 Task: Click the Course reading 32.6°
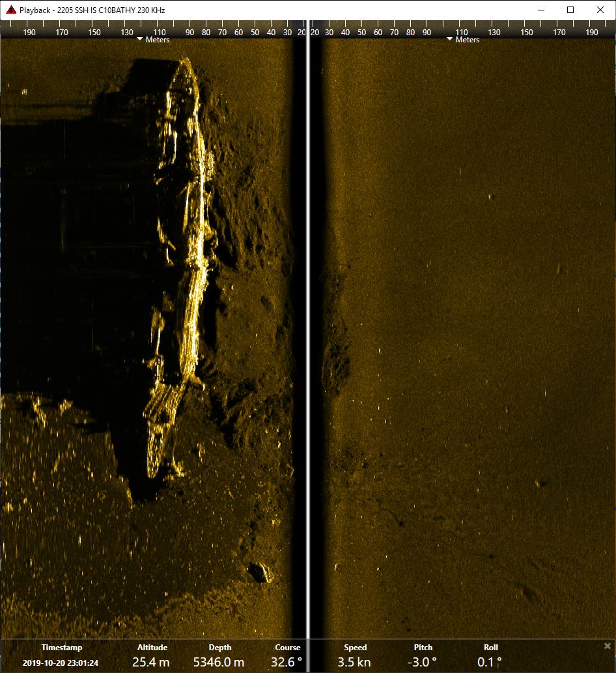[x=287, y=663]
